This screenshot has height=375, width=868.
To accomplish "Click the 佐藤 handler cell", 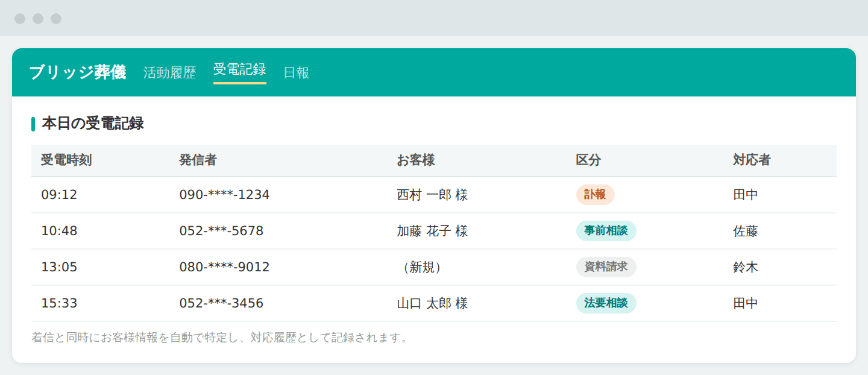I will tap(746, 231).
